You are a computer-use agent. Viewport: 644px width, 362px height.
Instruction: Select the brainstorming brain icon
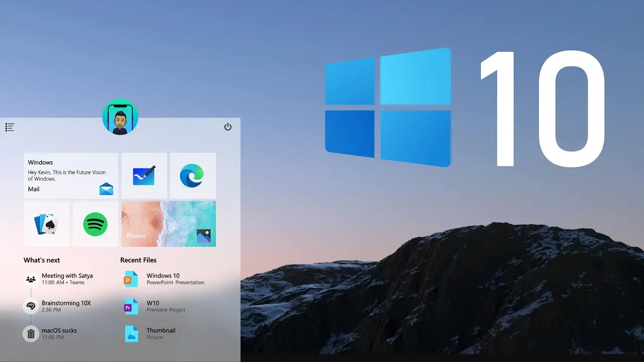click(x=31, y=306)
